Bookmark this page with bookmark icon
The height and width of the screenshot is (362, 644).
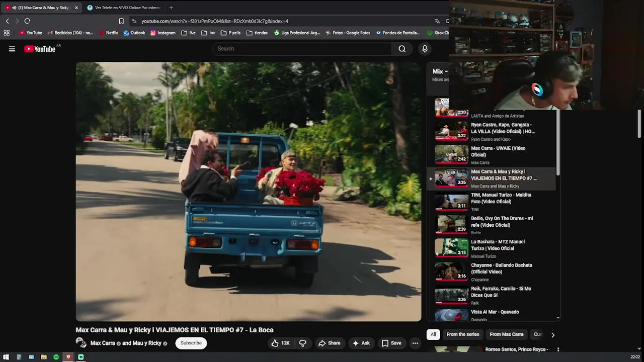pos(121,21)
